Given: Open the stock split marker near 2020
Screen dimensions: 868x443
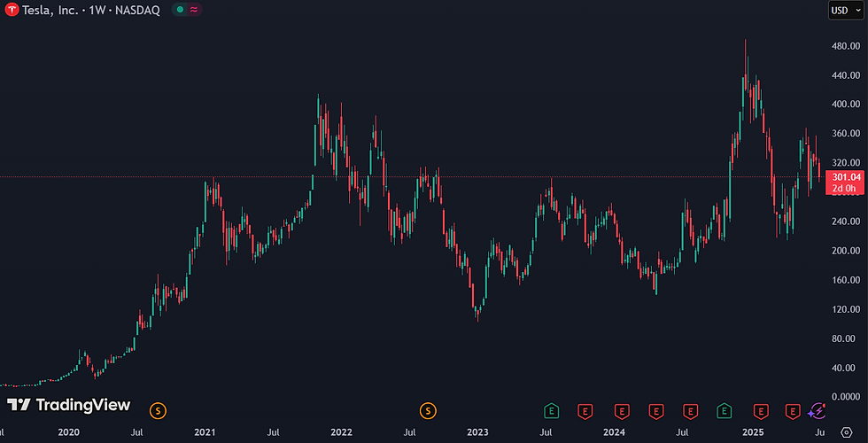Looking at the screenshot, I should point(159,411).
